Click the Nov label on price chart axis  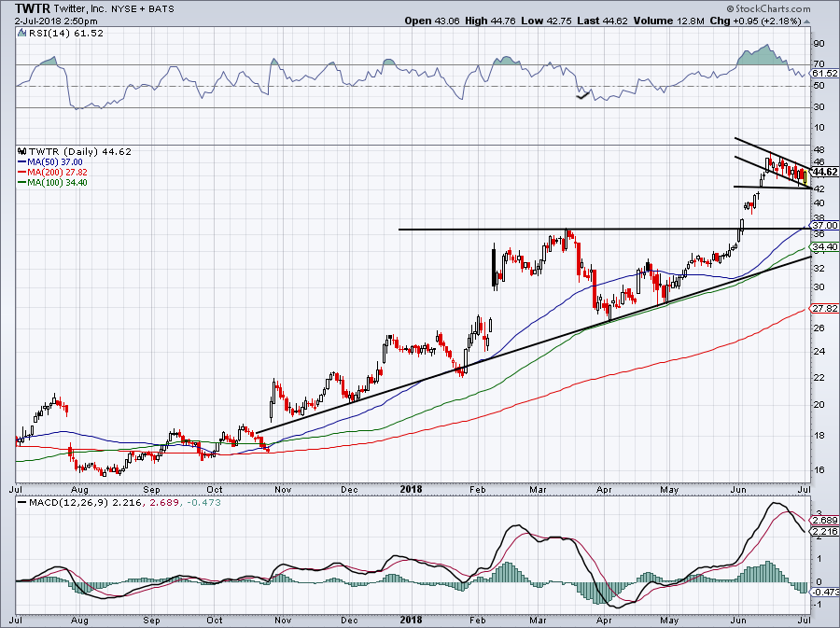click(x=282, y=490)
